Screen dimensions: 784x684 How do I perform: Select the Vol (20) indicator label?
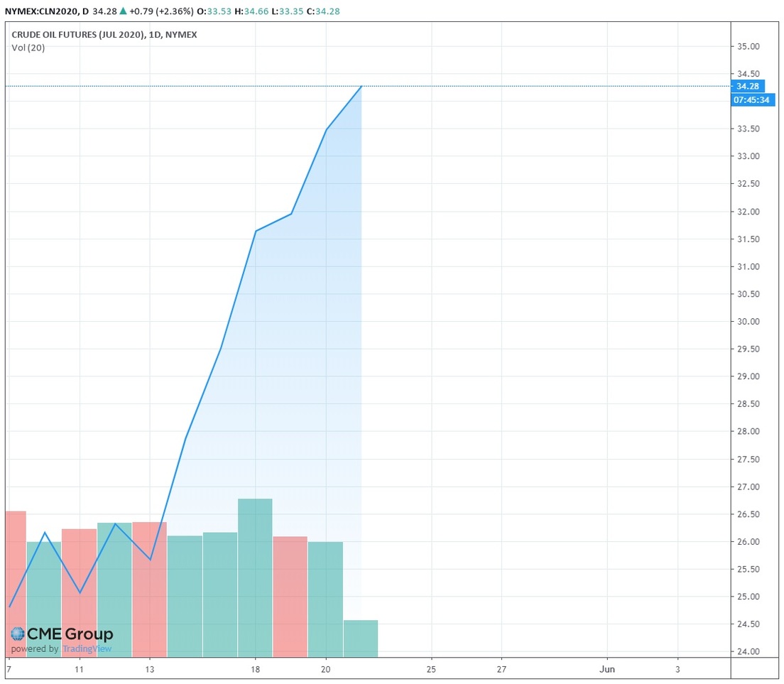(x=28, y=48)
